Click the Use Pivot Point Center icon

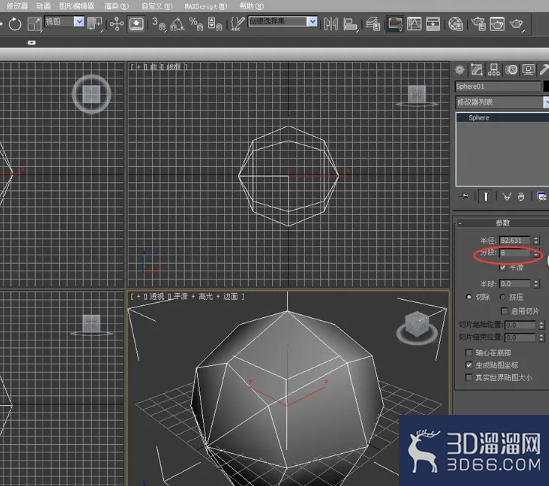click(x=94, y=24)
